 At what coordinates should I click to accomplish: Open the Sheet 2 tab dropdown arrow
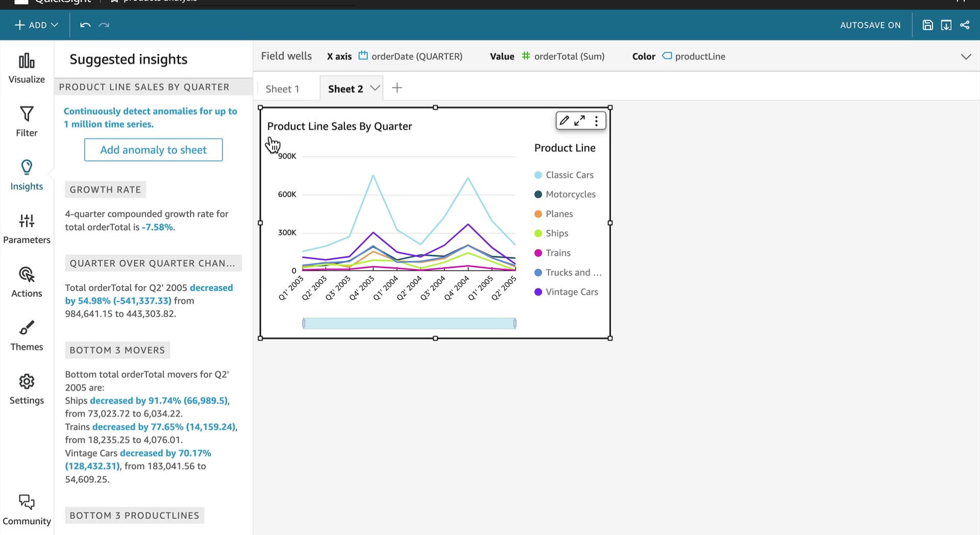[375, 88]
